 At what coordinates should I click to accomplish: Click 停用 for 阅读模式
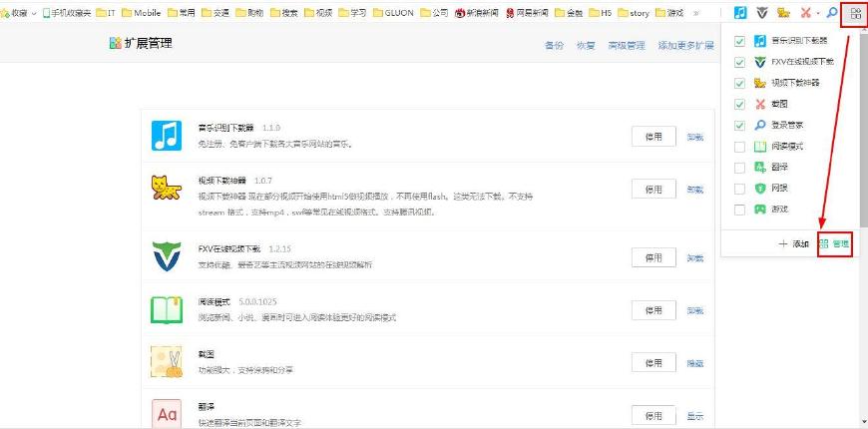click(x=653, y=310)
